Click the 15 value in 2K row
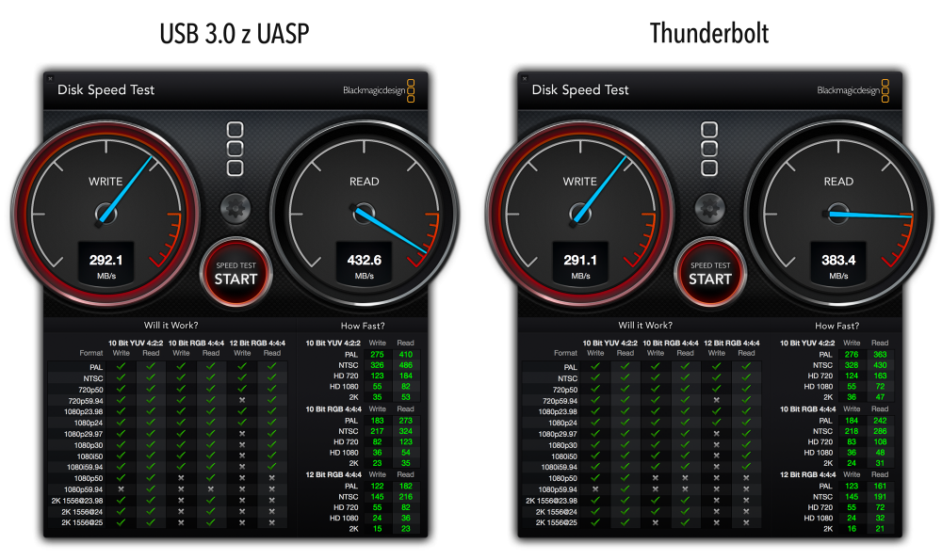The height and width of the screenshot is (560, 942). 377,529
